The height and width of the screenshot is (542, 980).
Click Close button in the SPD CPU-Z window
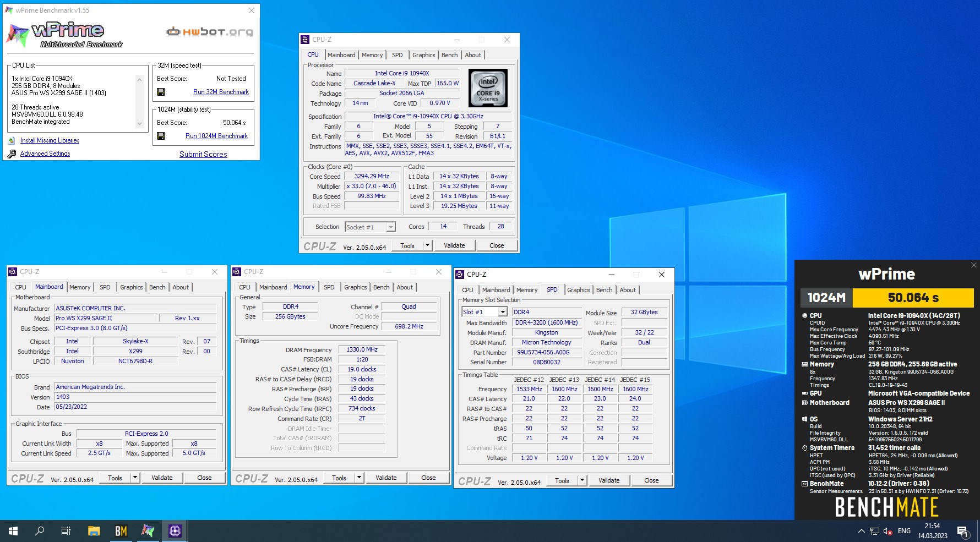coord(651,480)
